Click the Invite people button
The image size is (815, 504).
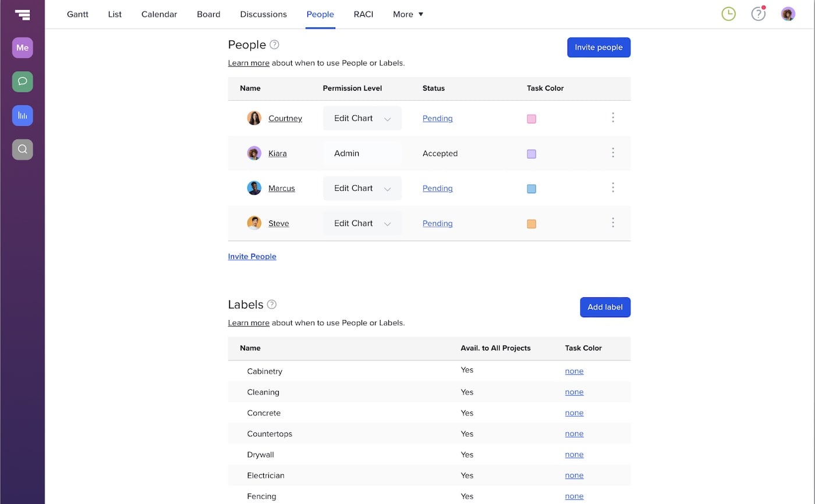tap(598, 47)
